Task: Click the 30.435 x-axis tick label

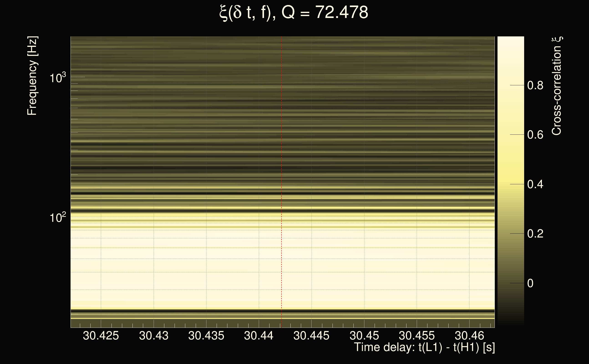Action: (x=206, y=336)
